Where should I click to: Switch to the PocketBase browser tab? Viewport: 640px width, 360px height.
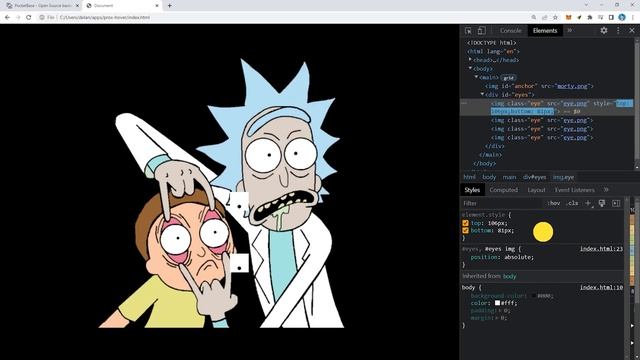(x=41, y=6)
